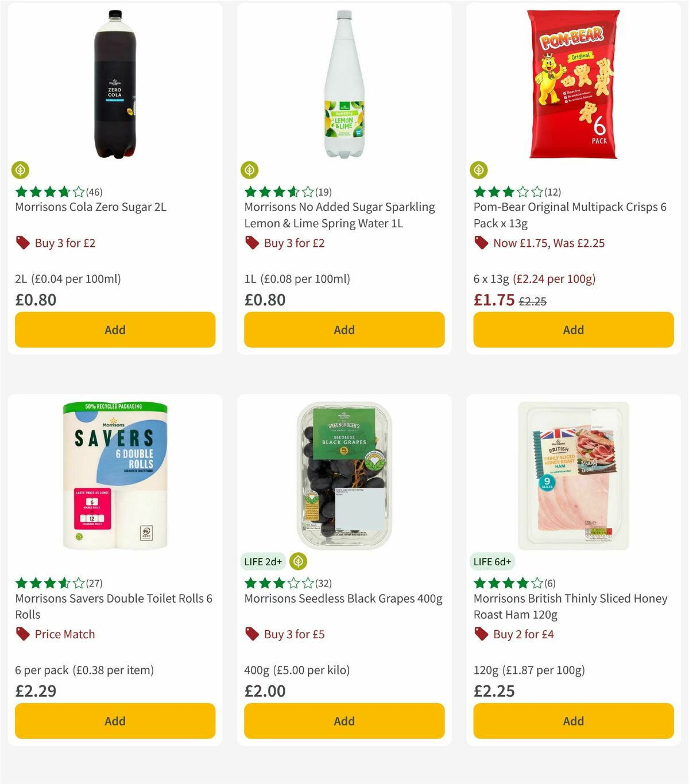This screenshot has height=784, width=689.
Task: Select the red price tag icon on Honey Roast Ham
Action: (x=481, y=634)
